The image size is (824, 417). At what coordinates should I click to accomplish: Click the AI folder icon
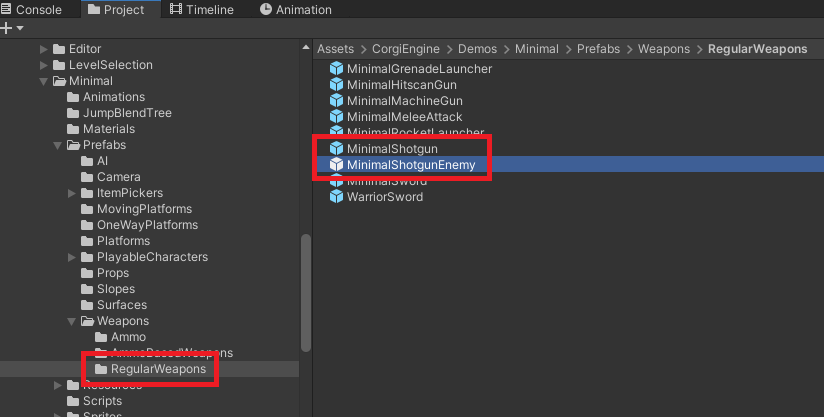(87, 161)
